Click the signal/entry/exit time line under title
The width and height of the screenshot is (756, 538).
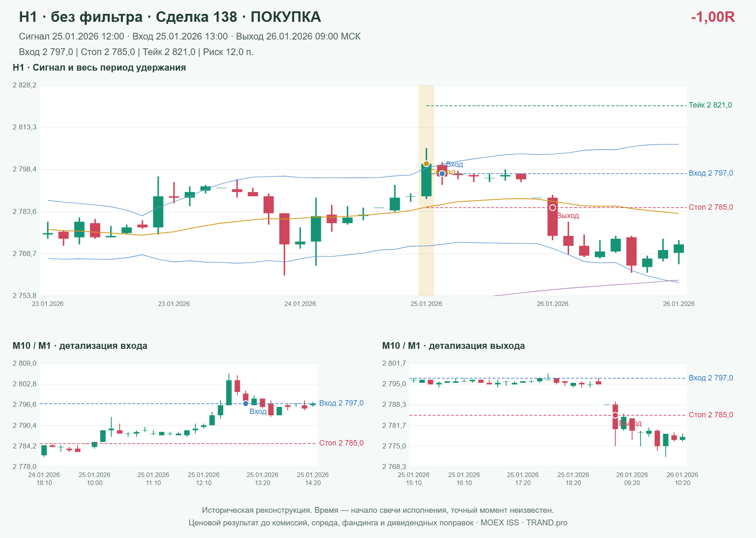(190, 37)
